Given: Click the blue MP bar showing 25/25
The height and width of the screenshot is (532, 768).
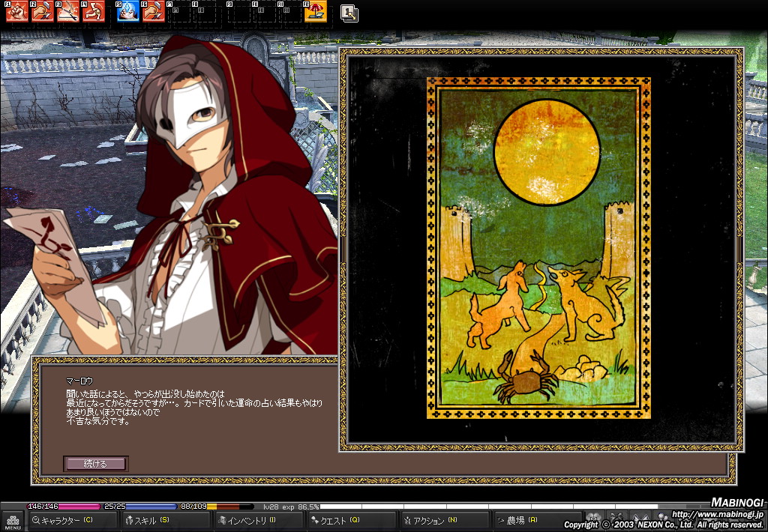Looking at the screenshot, I should click(x=140, y=507).
